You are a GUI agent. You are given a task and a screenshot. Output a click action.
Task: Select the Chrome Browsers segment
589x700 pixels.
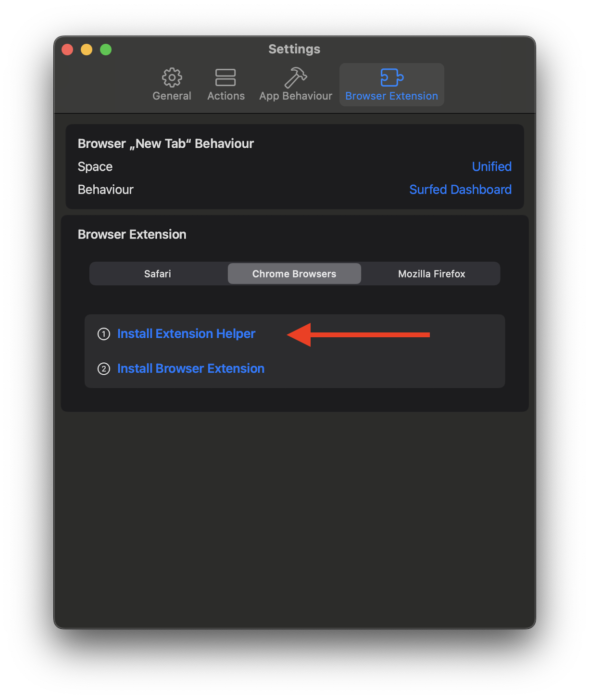coord(294,274)
